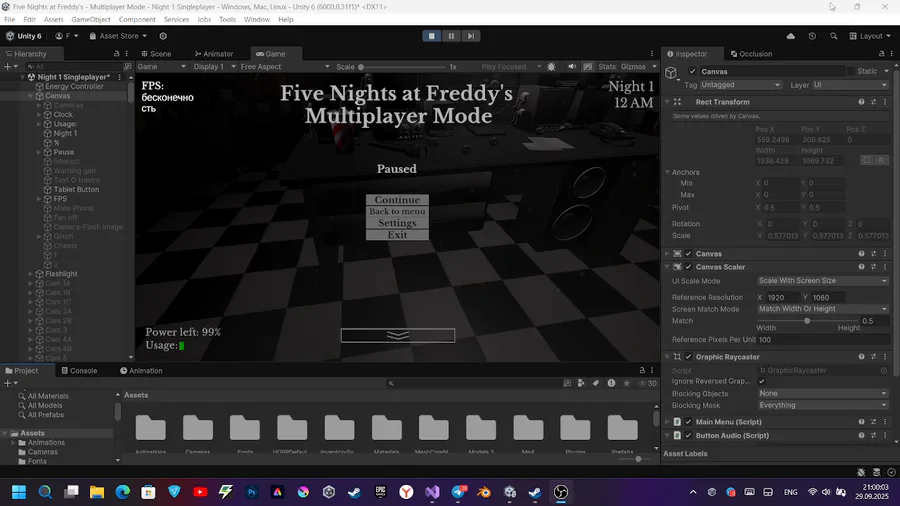The width and height of the screenshot is (900, 506).
Task: Select Energy Controller in Hierarchy
Action: click(74, 86)
